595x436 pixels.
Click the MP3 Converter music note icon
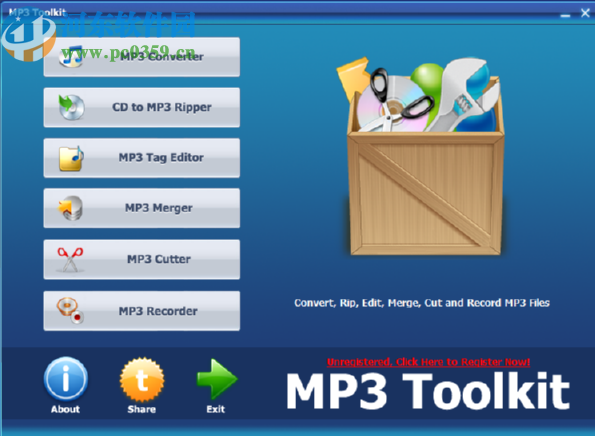(72, 57)
